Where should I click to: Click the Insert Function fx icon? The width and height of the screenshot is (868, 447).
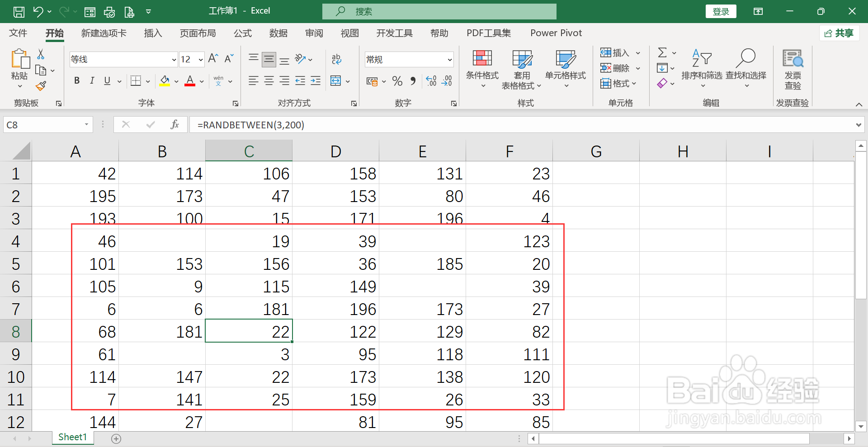point(175,125)
